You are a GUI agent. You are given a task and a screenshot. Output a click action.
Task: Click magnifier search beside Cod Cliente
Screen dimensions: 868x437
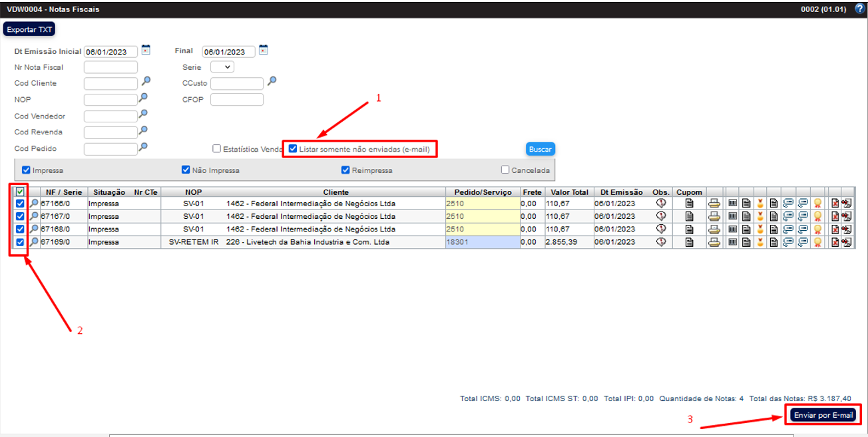tap(146, 81)
